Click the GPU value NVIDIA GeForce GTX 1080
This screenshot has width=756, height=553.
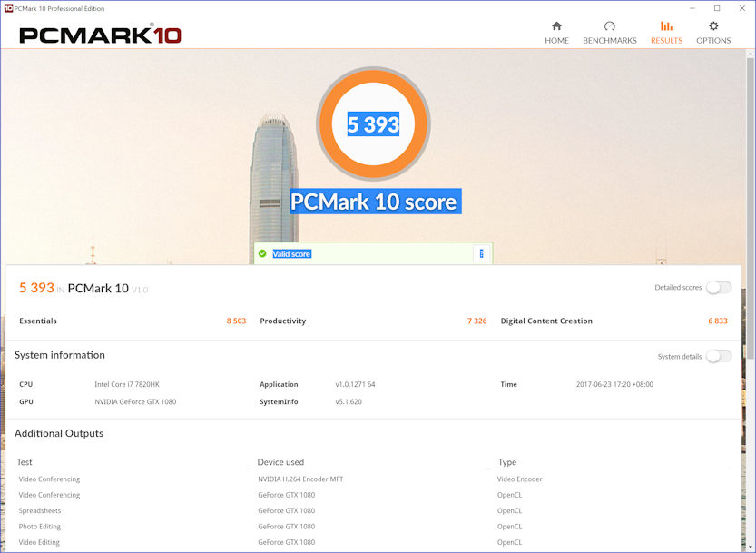[x=135, y=401]
